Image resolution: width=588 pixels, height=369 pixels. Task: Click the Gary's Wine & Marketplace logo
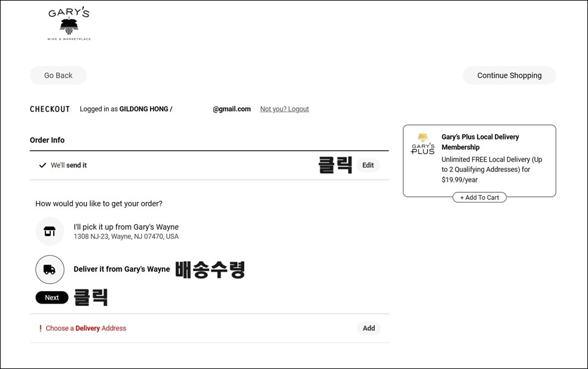69,24
